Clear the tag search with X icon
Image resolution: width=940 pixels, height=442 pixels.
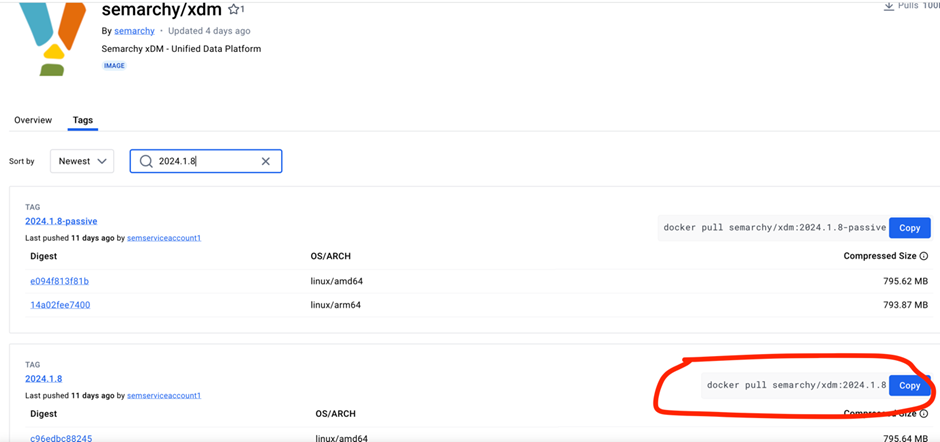[266, 161]
